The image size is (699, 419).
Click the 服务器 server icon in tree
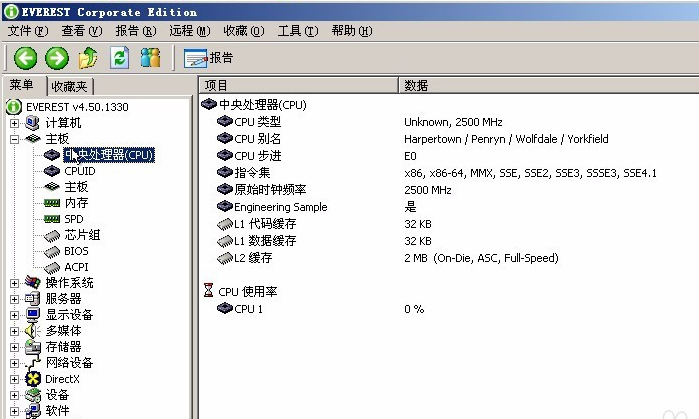(32, 299)
